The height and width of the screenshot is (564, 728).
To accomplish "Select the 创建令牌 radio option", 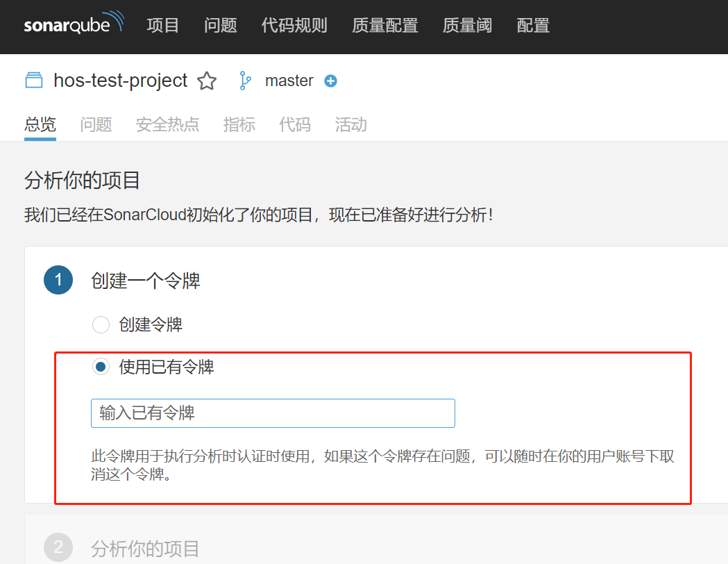I will pos(101,324).
